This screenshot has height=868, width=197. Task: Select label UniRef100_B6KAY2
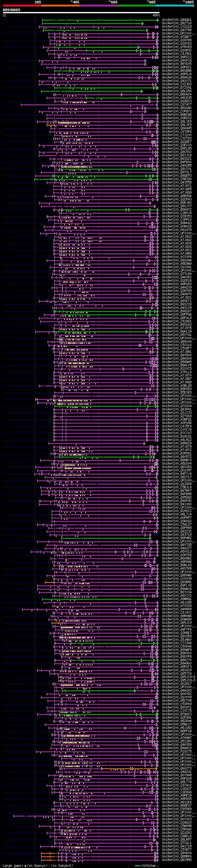[176, 210]
